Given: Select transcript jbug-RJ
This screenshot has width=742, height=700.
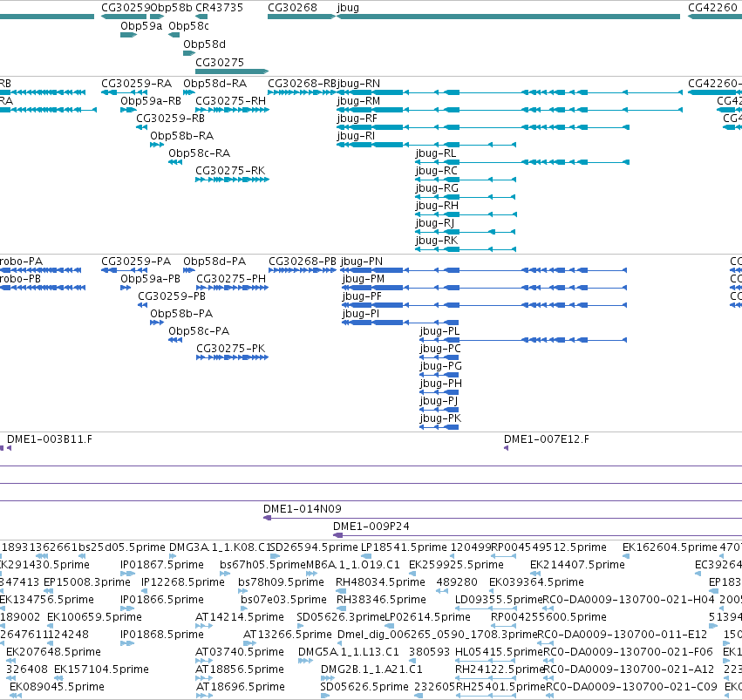Looking at the screenshot, I should (x=466, y=232).
